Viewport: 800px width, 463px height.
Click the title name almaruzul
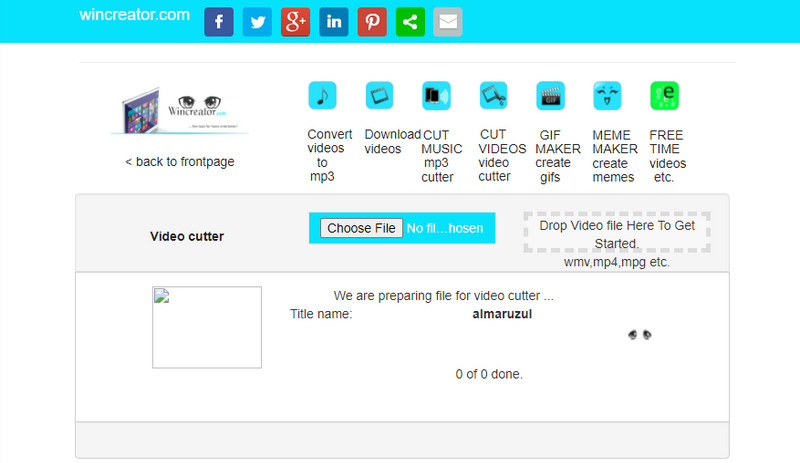coord(502,314)
